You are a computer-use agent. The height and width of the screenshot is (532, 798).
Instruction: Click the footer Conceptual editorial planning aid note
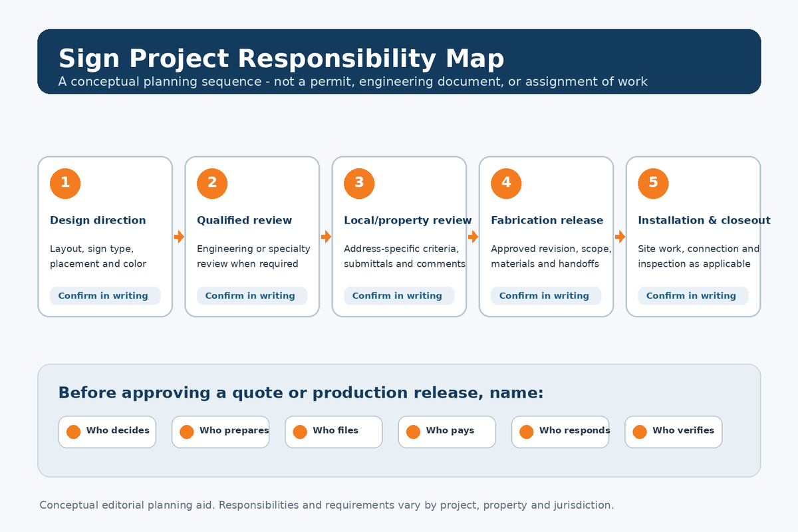327,505
